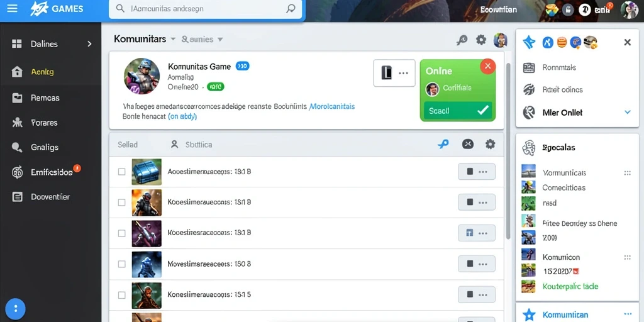
Task: Open Comecittioas entry
Action: pos(563,187)
